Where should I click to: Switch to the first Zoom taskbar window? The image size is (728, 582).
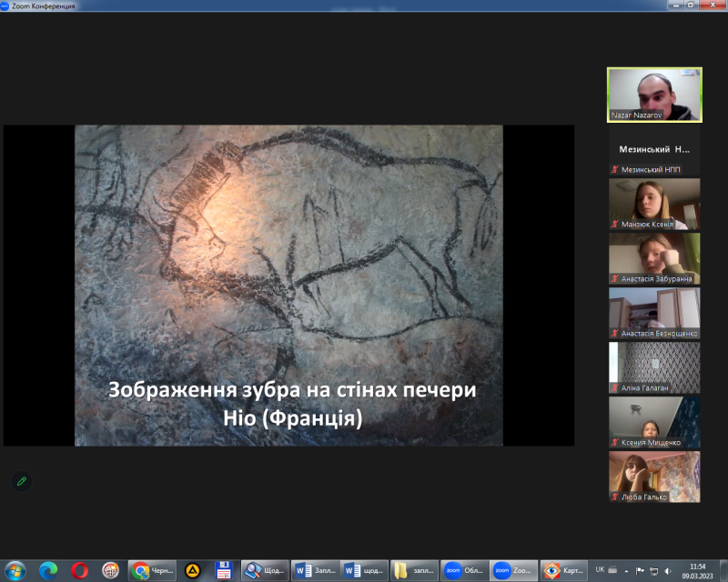click(x=464, y=570)
